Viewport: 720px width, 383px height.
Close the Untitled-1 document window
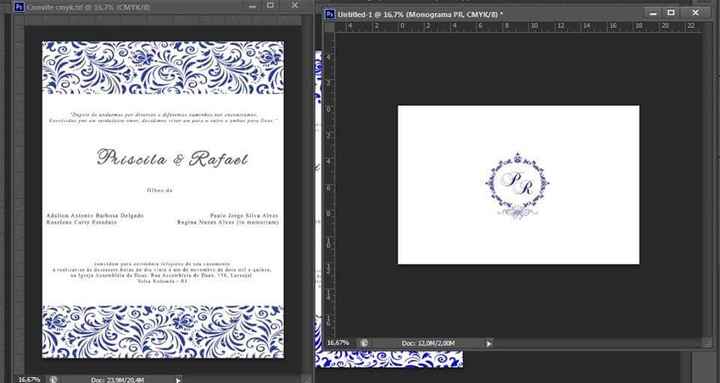(696, 13)
